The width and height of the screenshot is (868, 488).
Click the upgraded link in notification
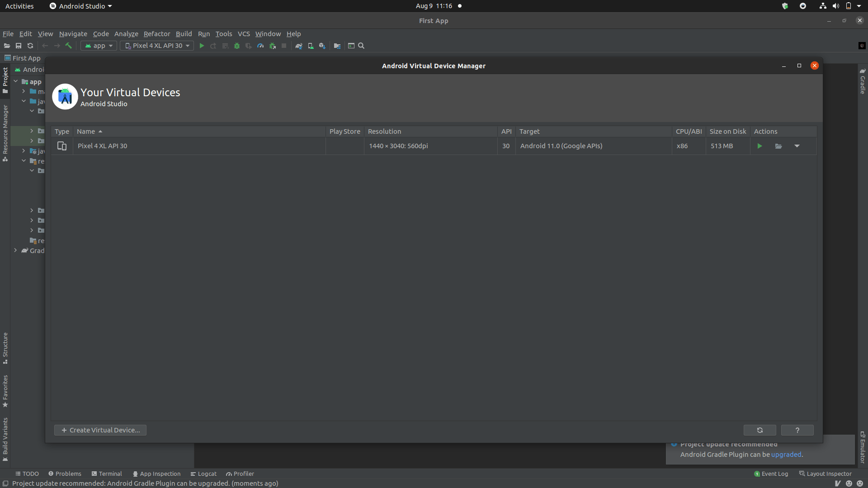coord(786,455)
